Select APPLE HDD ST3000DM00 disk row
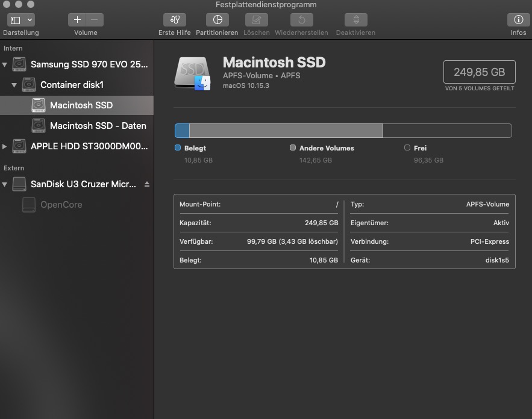The height and width of the screenshot is (419, 532). (x=77, y=146)
